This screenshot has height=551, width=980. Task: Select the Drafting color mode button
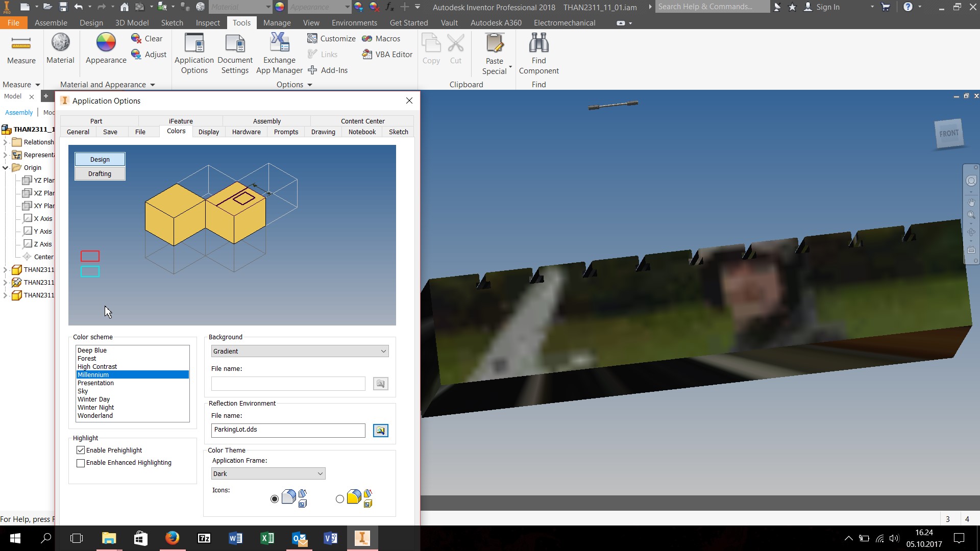100,173
